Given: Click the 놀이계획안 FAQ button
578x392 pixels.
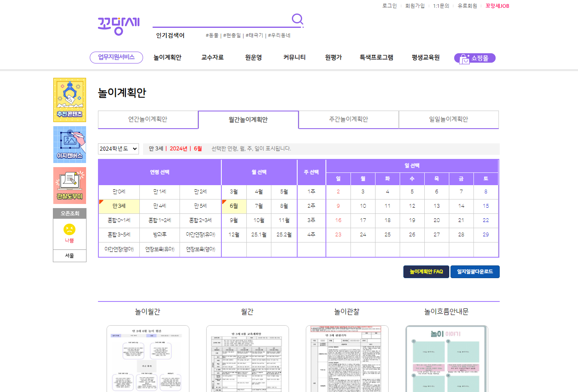Looking at the screenshot, I should coord(426,272).
